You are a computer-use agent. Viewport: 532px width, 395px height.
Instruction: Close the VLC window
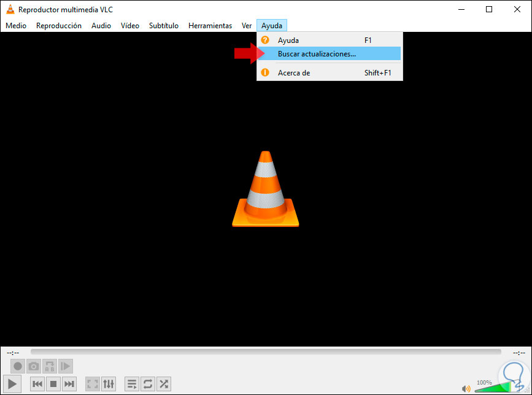[x=517, y=9]
